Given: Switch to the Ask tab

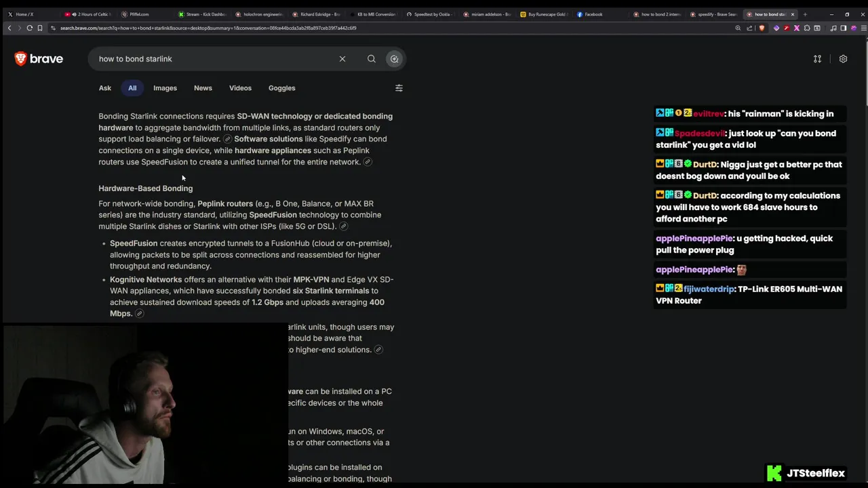Looking at the screenshot, I should click(x=105, y=88).
